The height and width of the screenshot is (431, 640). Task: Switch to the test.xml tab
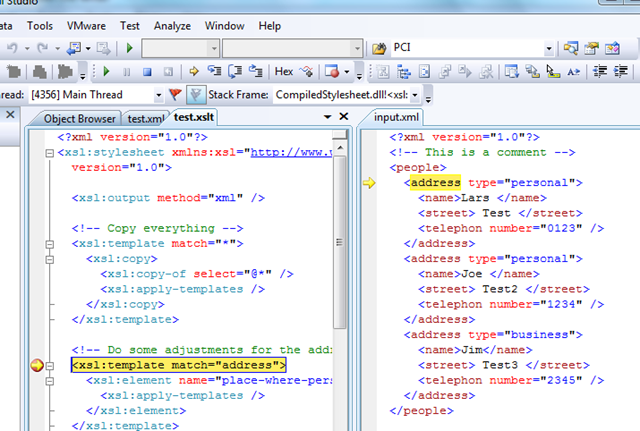(x=145, y=119)
